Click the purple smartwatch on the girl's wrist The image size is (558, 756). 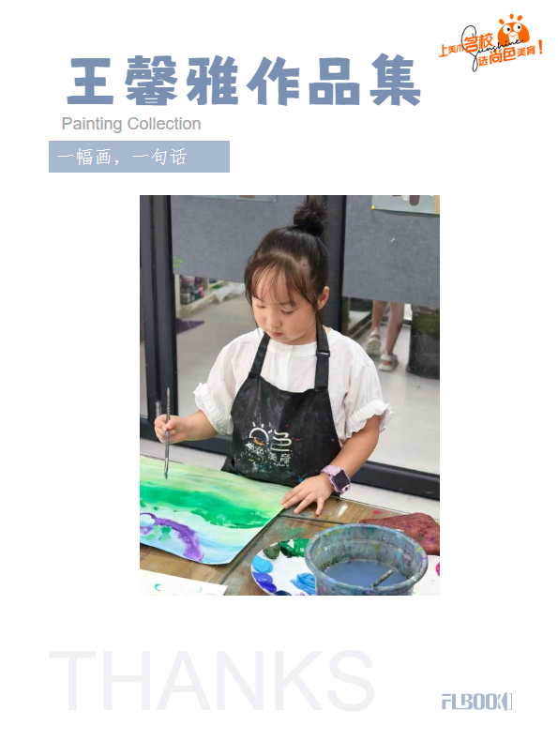pyautogui.click(x=337, y=478)
